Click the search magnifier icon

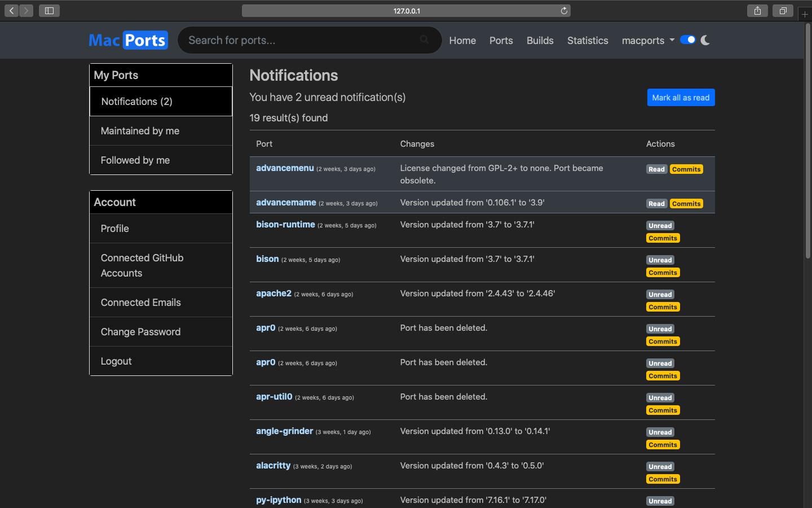424,40
